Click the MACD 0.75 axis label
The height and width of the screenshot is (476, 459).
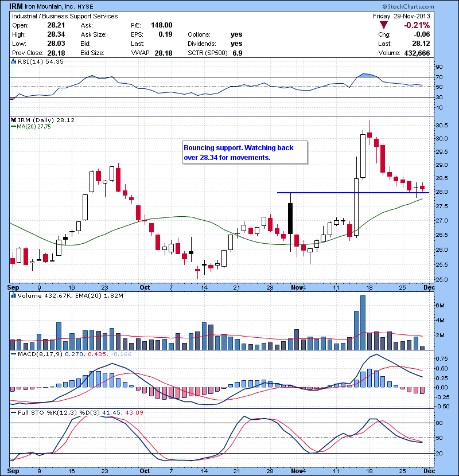(441, 359)
